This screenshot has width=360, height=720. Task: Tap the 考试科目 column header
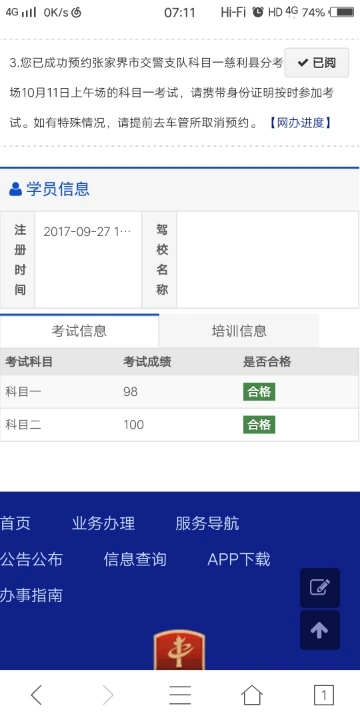(29, 362)
